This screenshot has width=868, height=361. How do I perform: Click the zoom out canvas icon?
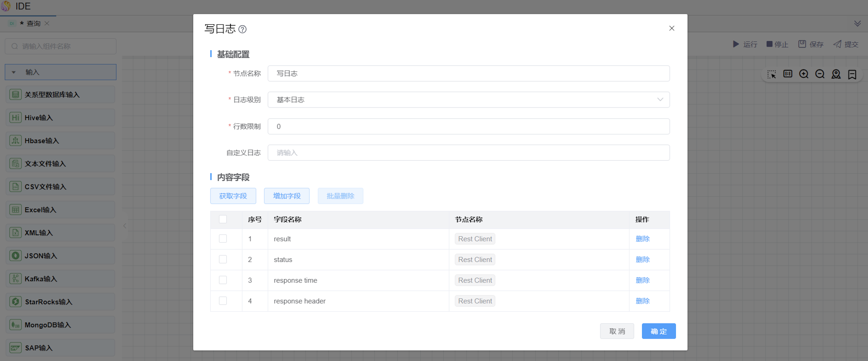[x=820, y=74]
